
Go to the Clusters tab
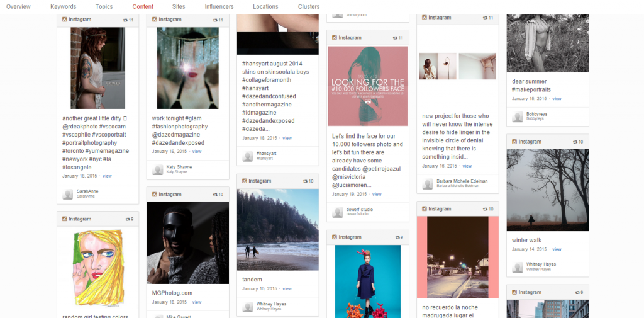coord(309,7)
